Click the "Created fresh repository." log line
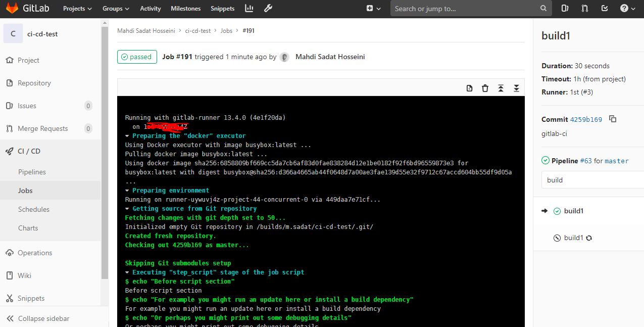Image resolution: width=644 pixels, height=327 pixels. click(x=171, y=236)
